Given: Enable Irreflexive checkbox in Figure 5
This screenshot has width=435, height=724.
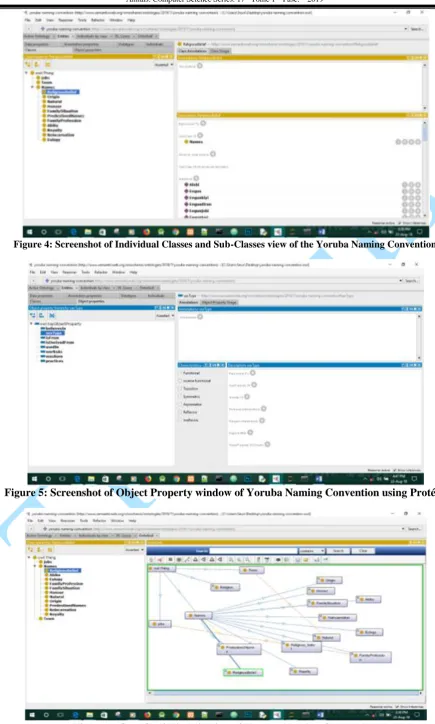Looking at the screenshot, I should coord(180,420).
